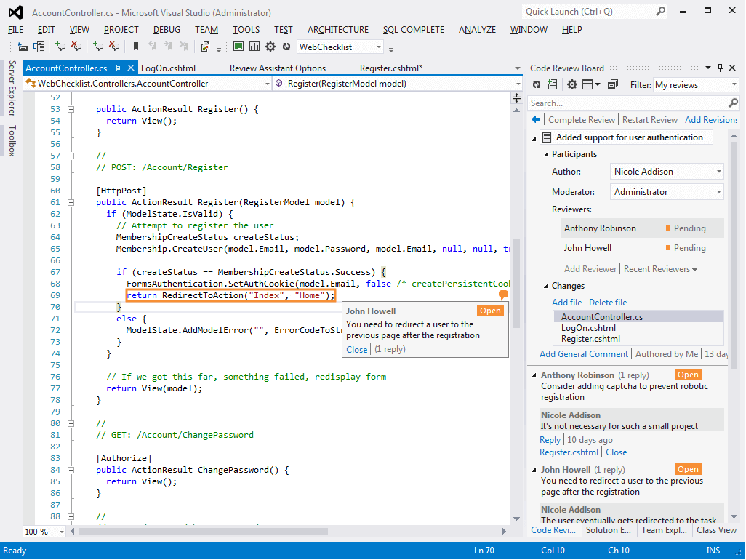Click the Add Reviewer link

point(590,269)
